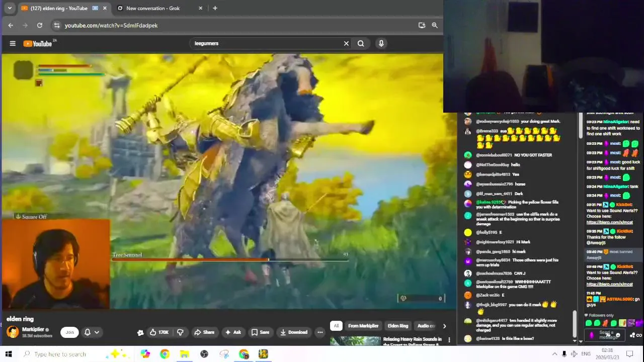This screenshot has height=362, width=644.
Task: Open Windows Start menu
Action: [x=8, y=354]
